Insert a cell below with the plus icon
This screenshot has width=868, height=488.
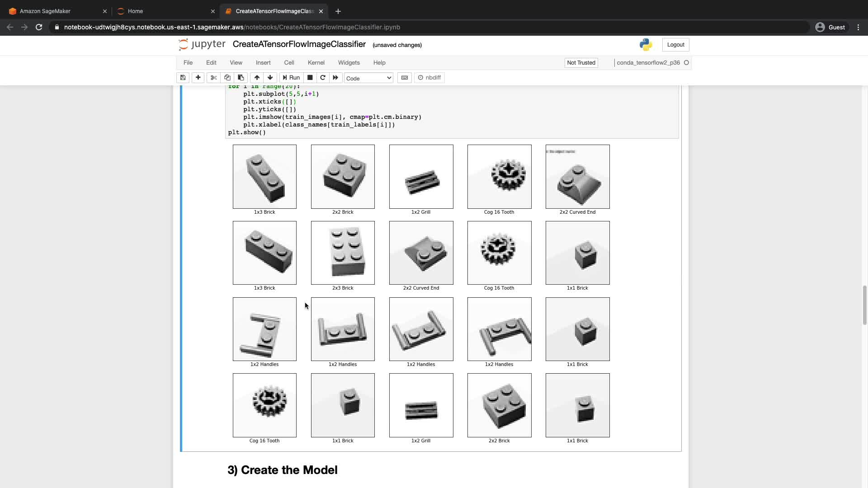tap(198, 78)
